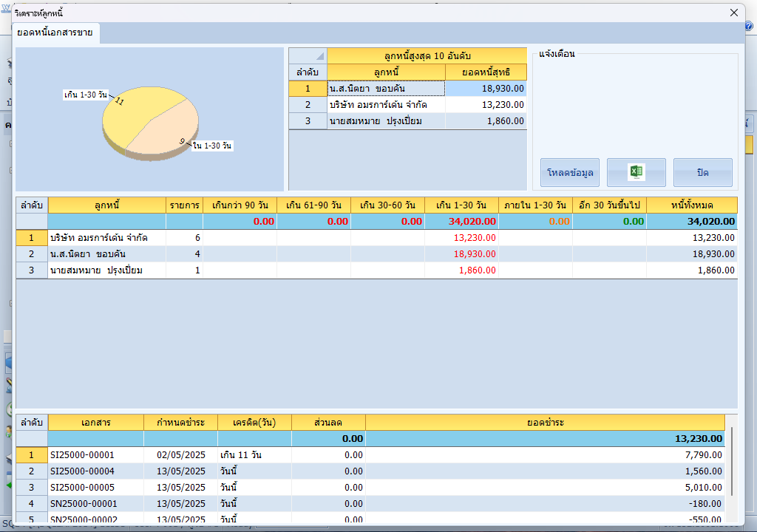Click the peach ใน 1-30 วัน pie slice
757x532 pixels.
click(166, 133)
